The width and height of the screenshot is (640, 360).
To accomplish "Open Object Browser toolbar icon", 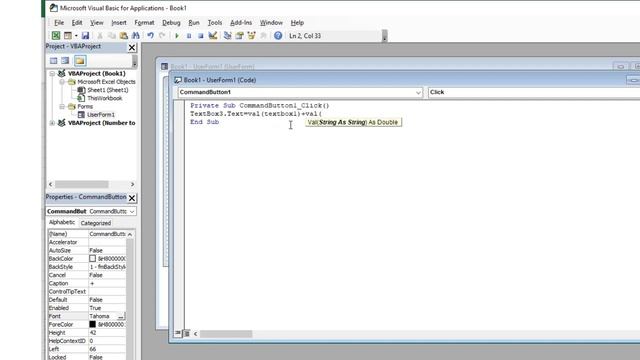I will coord(251,36).
